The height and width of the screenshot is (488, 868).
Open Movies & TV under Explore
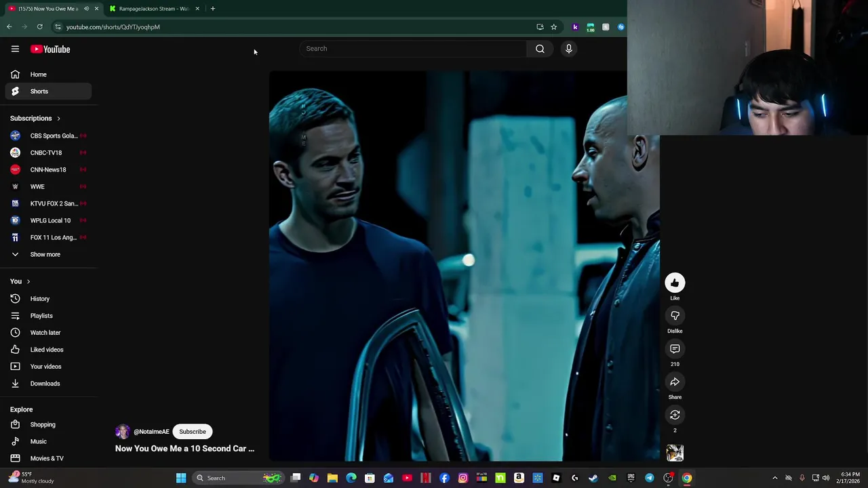47,459
